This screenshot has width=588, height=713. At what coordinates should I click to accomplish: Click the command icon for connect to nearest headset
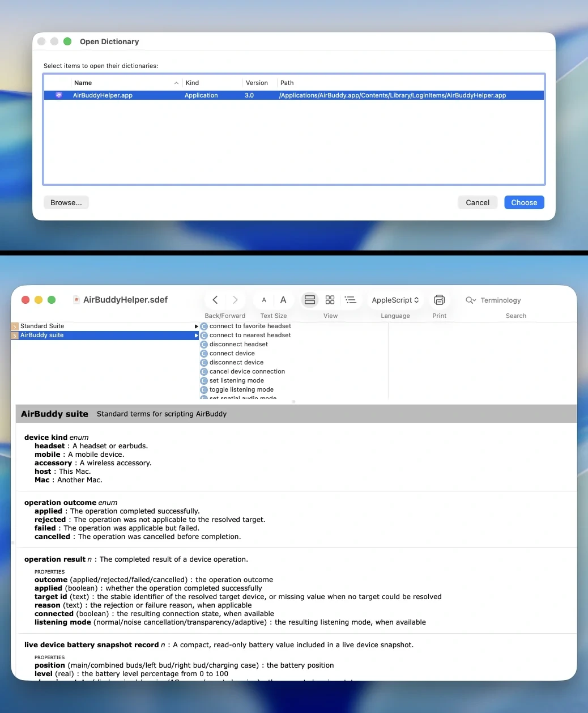coord(204,336)
